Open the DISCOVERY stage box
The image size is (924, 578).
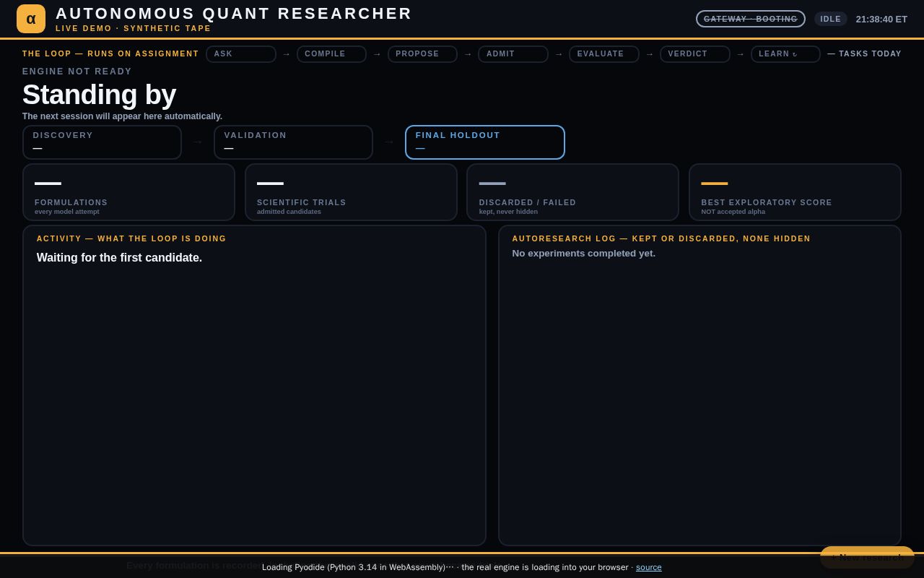[102, 142]
